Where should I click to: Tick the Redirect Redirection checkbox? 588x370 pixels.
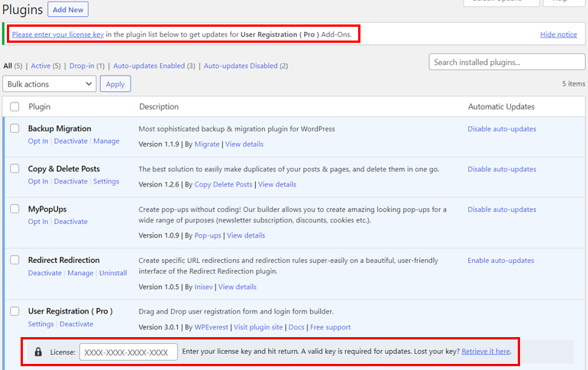tap(15, 260)
